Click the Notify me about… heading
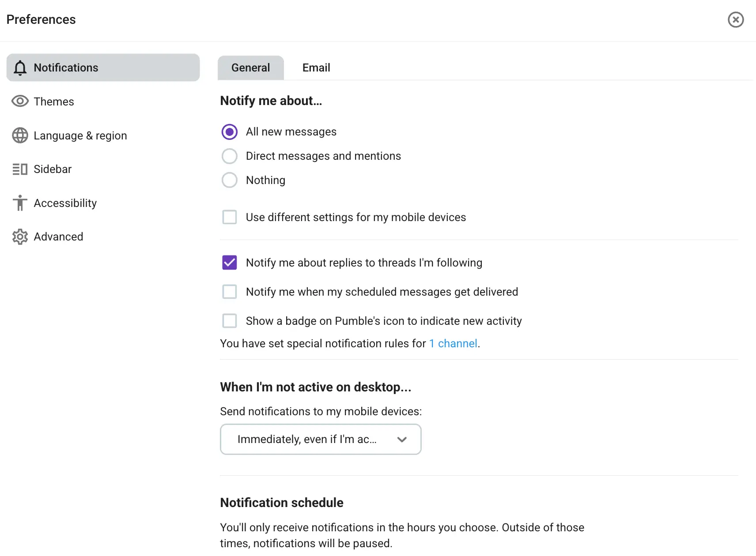Viewport: 756px width, 556px height. (x=271, y=101)
